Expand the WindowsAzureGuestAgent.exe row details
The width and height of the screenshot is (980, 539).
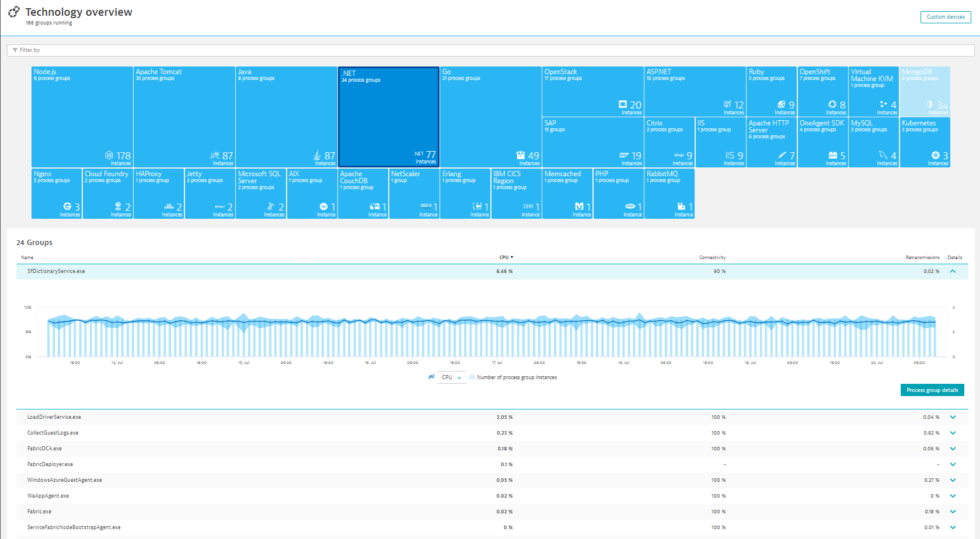click(953, 480)
